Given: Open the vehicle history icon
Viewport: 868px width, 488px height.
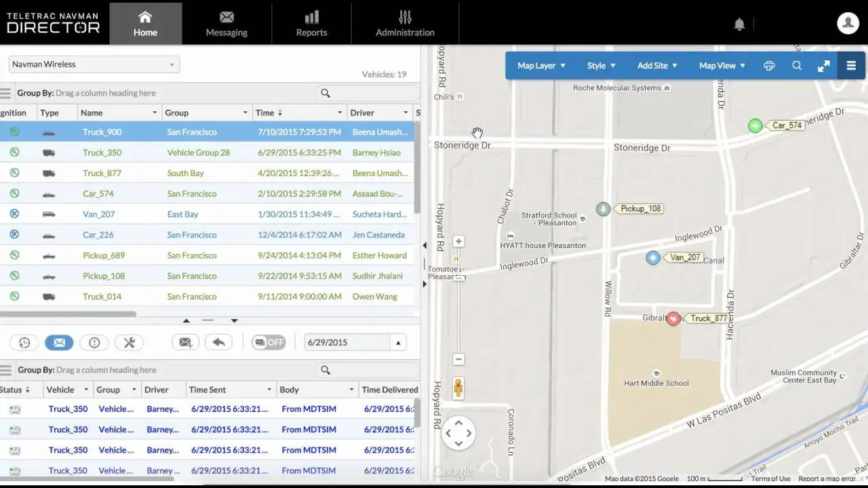Looking at the screenshot, I should tap(24, 342).
